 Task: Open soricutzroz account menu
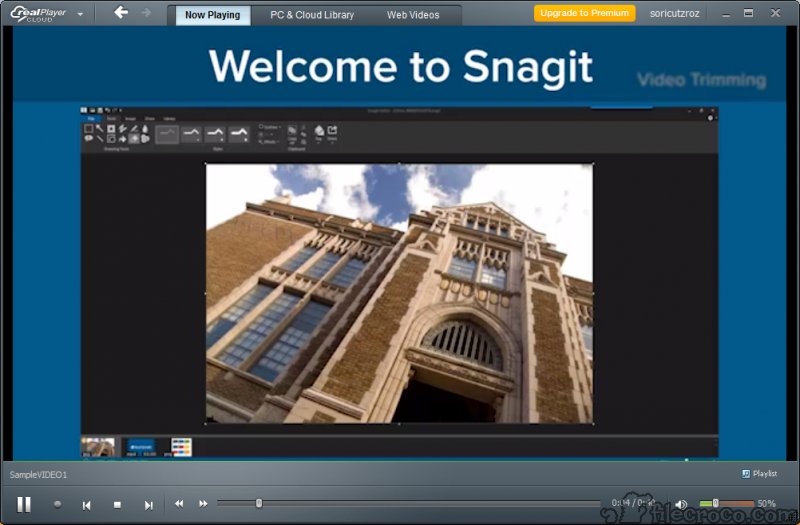[674, 14]
